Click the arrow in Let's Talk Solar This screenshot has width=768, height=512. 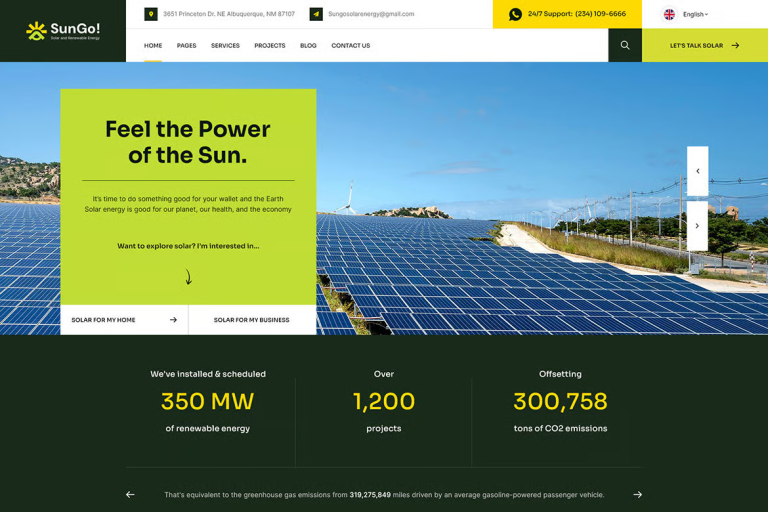735,46
